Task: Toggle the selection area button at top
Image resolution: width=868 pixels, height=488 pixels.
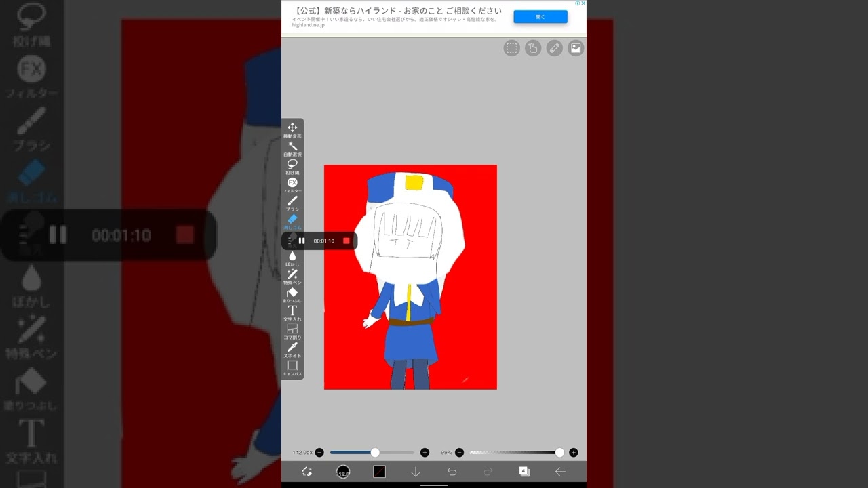Action: click(511, 48)
